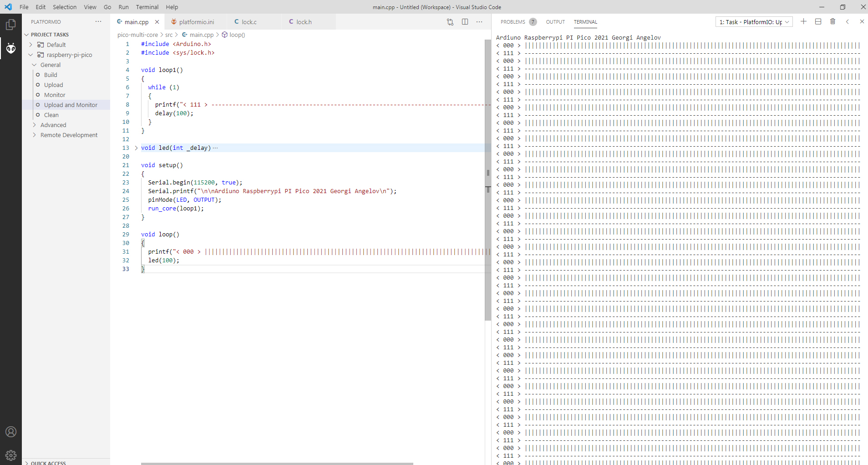Image resolution: width=868 pixels, height=465 pixels.
Task: Open the Manage gear icon
Action: [x=11, y=455]
